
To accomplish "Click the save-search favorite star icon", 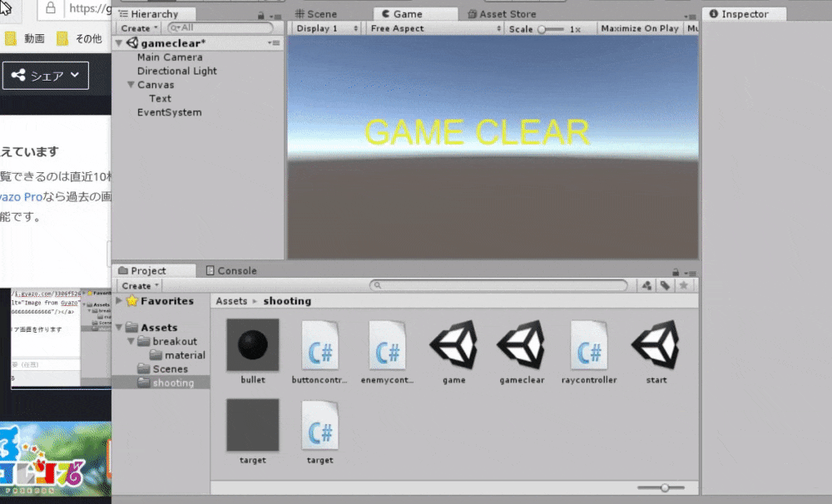I will (x=681, y=285).
